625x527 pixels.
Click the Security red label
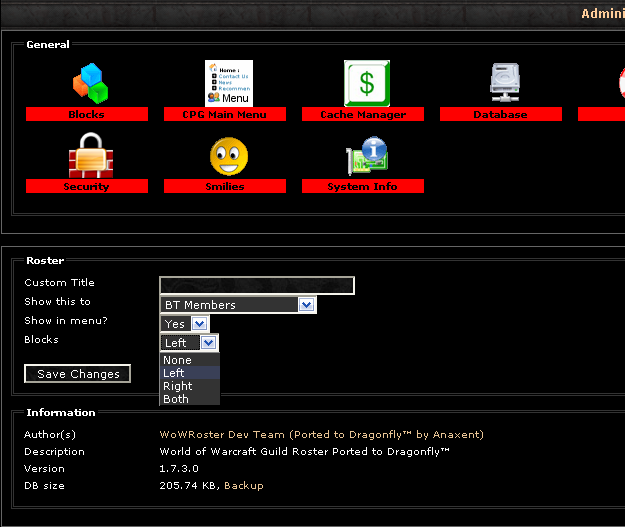point(86,186)
